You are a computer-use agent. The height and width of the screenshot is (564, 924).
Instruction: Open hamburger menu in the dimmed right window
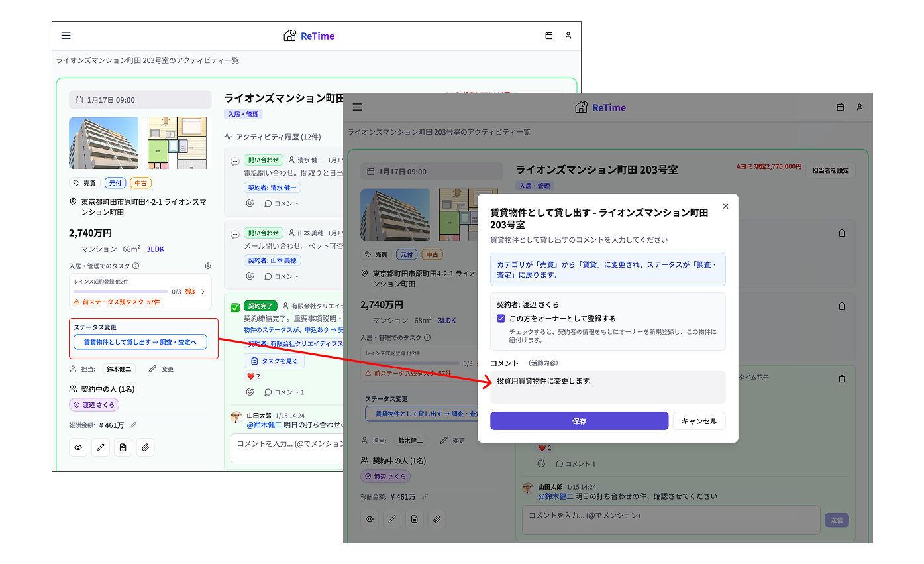358,107
